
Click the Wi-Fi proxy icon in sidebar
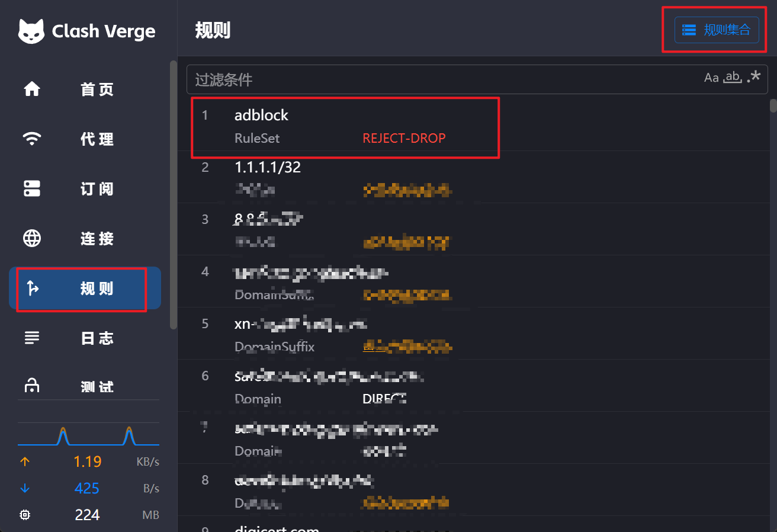32,139
